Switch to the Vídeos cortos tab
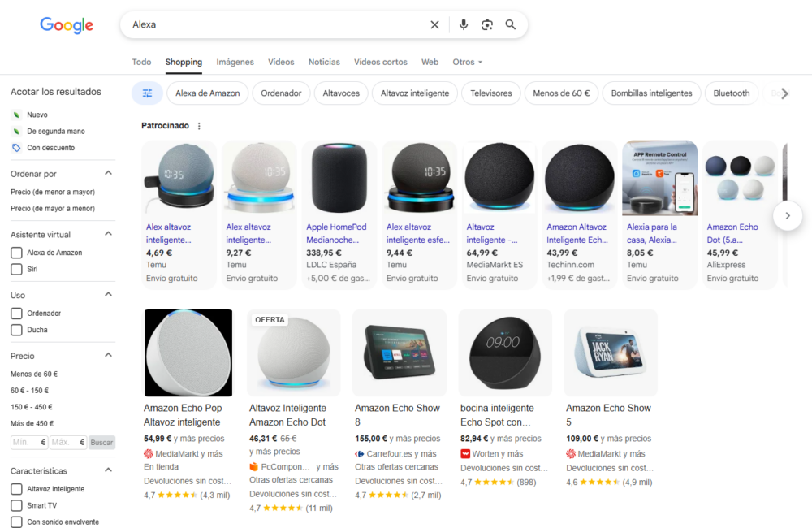The height and width of the screenshot is (528, 812). (x=381, y=63)
